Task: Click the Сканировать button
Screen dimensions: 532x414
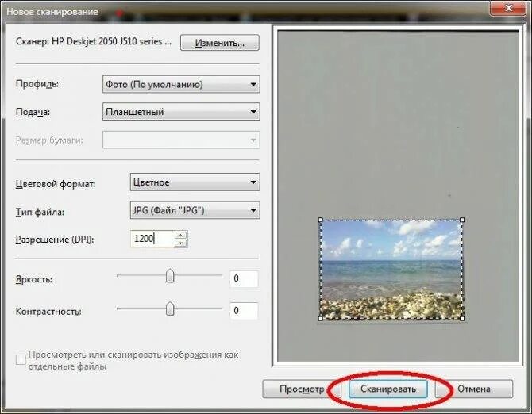Action: click(387, 389)
